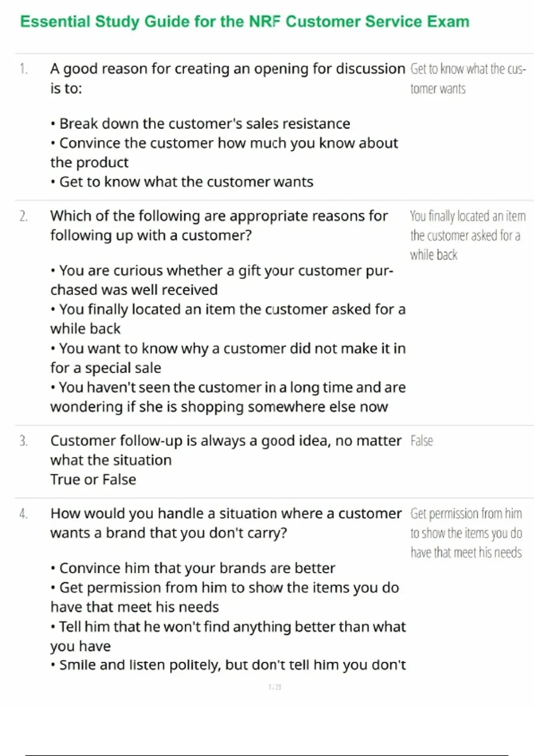534x756 pixels.
Task: Click question number 2 label
Action: (x=24, y=217)
